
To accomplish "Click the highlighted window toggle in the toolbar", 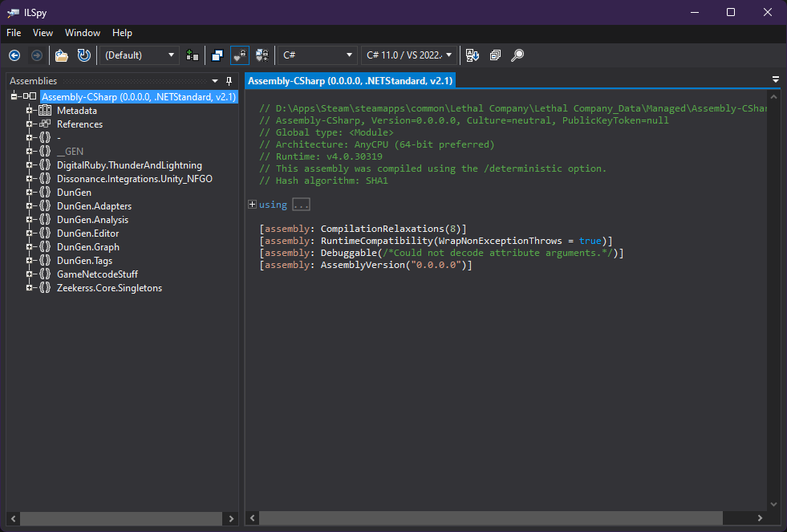I will [x=240, y=55].
